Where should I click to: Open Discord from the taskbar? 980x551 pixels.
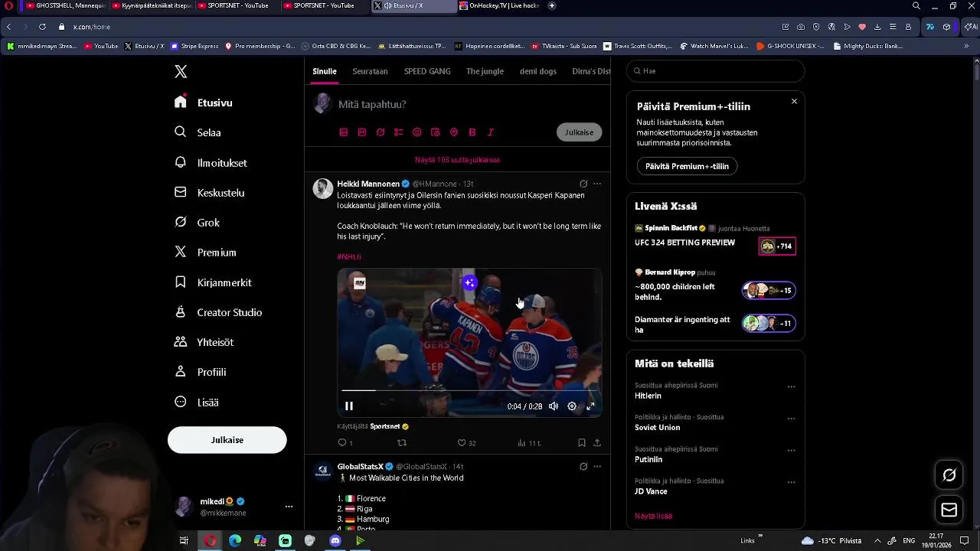click(x=335, y=541)
